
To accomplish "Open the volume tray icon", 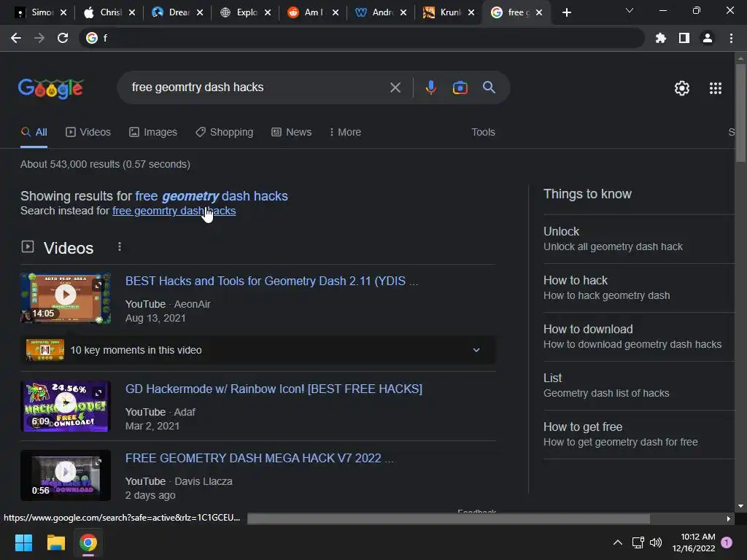I will [x=656, y=542].
